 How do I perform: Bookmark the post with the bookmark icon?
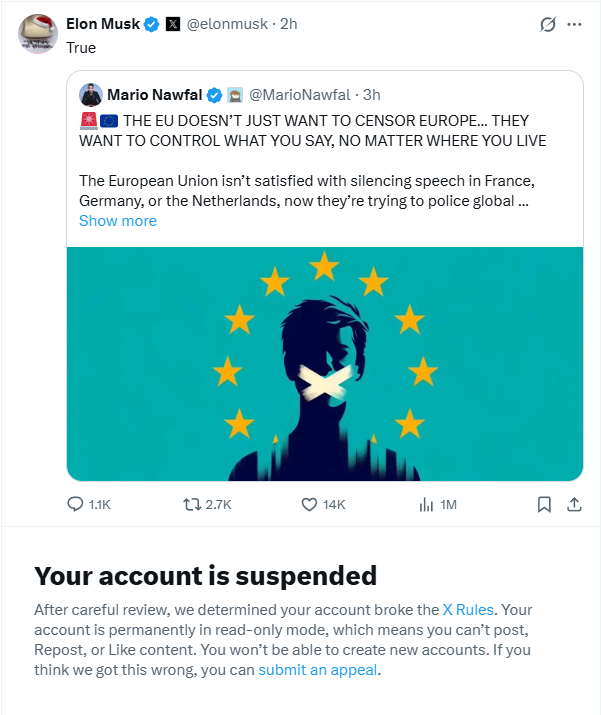[x=544, y=505]
